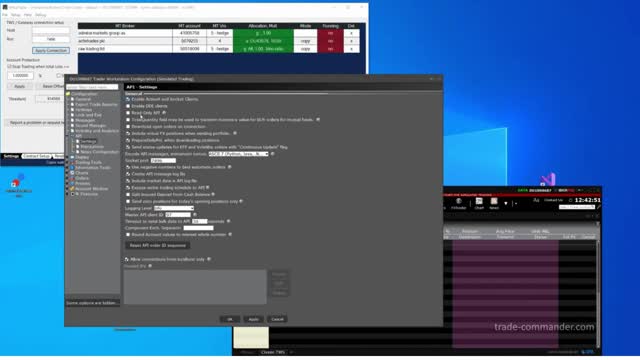Click info icon beside Encode API messages dropdown
Image resolution: width=640 pixels, height=360 pixels.
click(273, 154)
